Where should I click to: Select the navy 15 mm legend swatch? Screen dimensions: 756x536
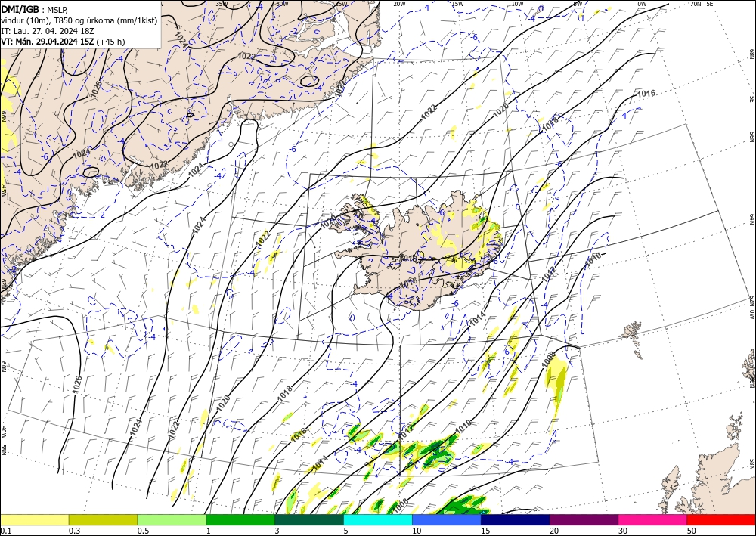coord(516,519)
